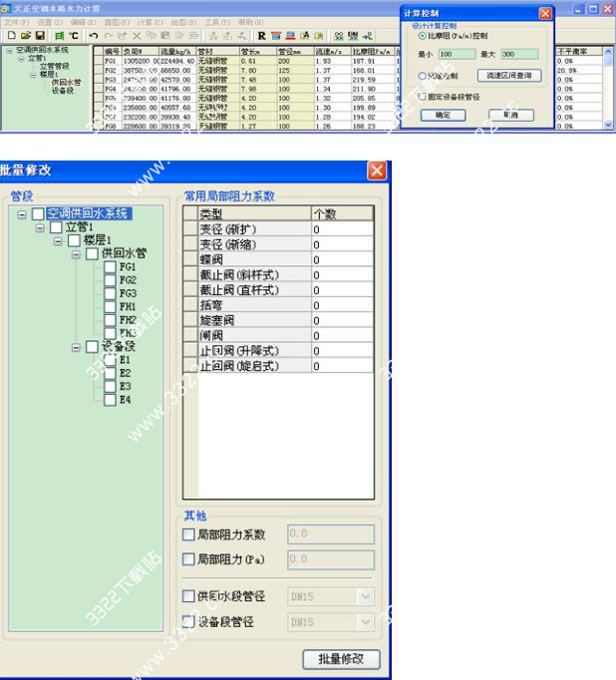Toggle 固定设备段管径 checkbox
This screenshot has height=680, width=616.
click(422, 97)
